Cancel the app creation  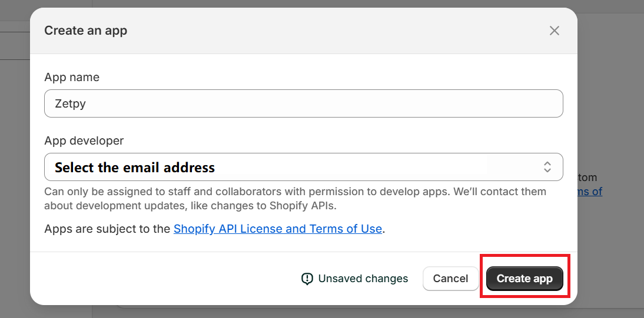tap(450, 279)
